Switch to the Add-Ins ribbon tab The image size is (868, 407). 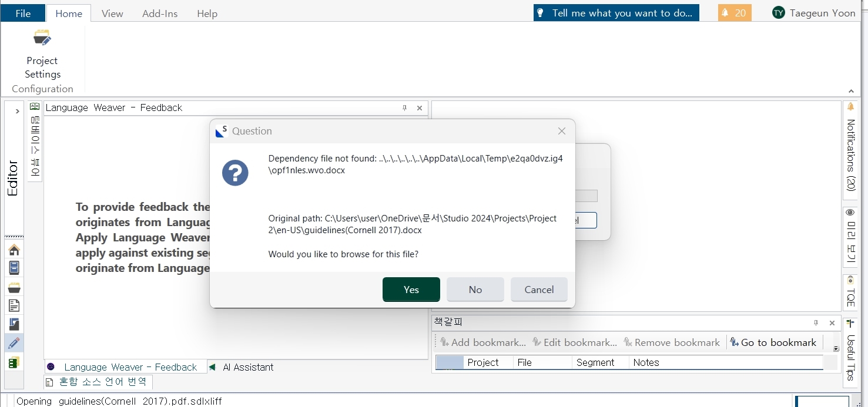point(160,14)
